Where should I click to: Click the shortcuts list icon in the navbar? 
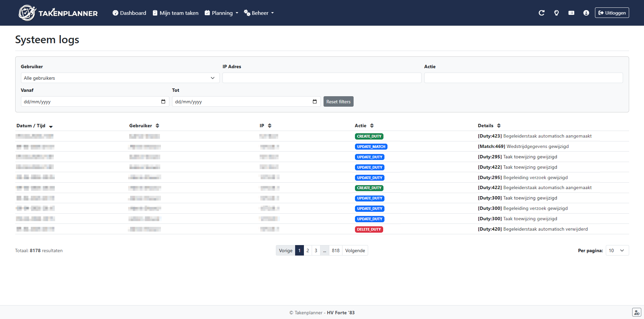point(571,12)
